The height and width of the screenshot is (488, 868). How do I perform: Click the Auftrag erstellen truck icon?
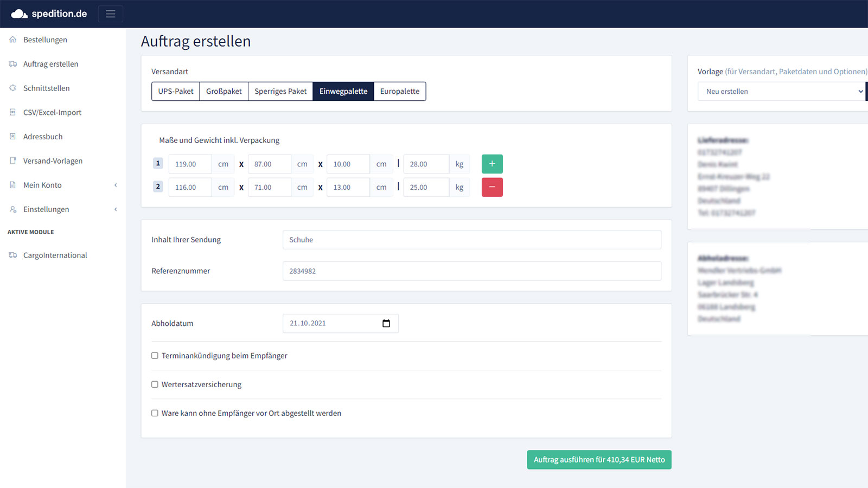pyautogui.click(x=13, y=64)
